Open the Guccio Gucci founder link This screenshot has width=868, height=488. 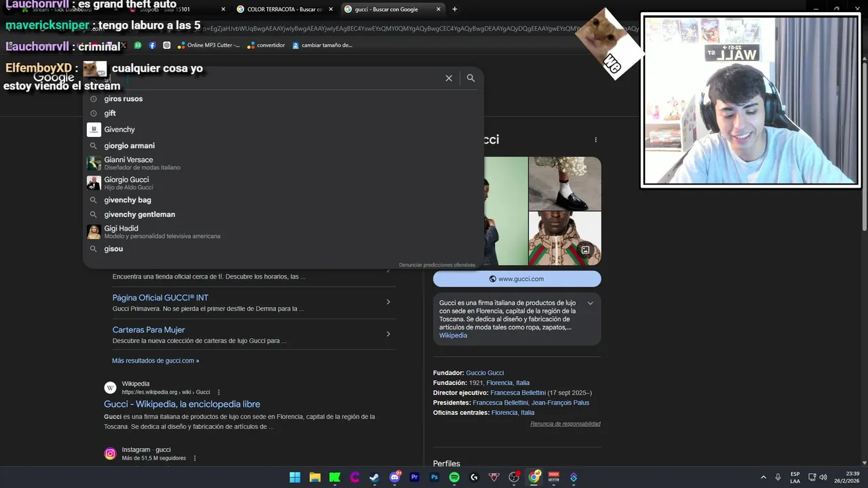pyautogui.click(x=485, y=373)
